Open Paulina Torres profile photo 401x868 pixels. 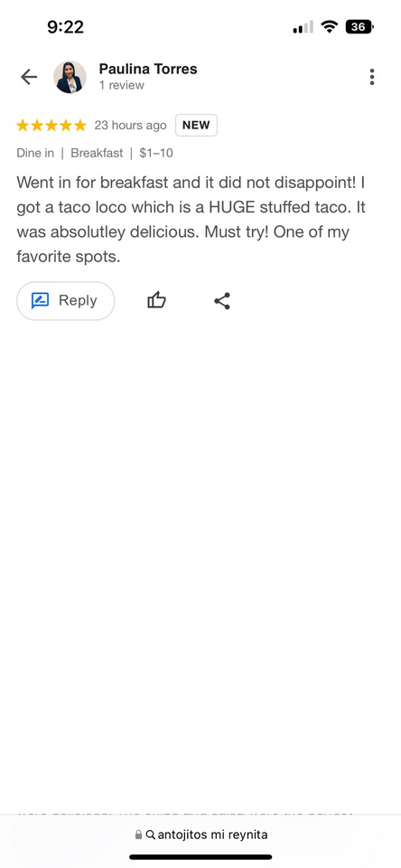[x=70, y=77]
